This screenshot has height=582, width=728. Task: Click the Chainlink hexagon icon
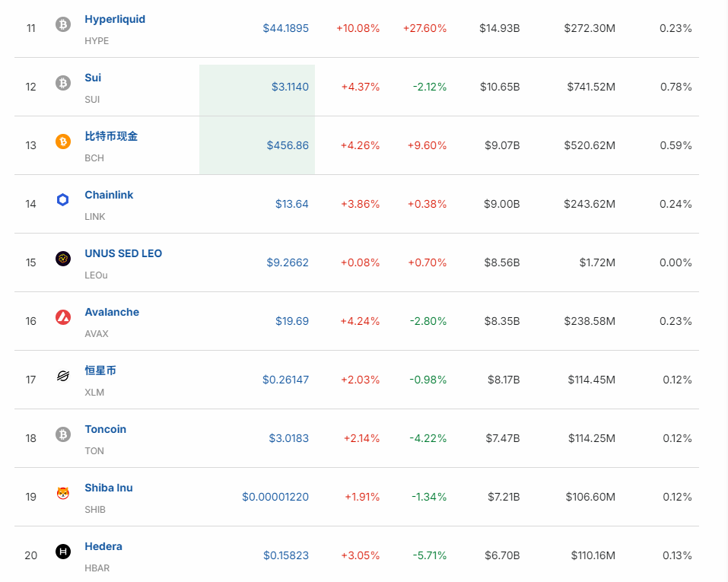[63, 200]
